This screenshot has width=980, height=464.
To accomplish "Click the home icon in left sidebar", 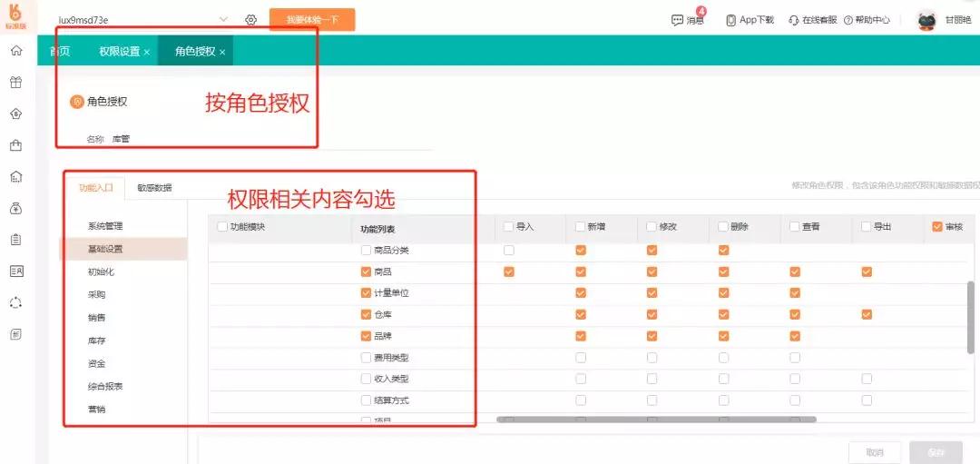I will [15, 51].
